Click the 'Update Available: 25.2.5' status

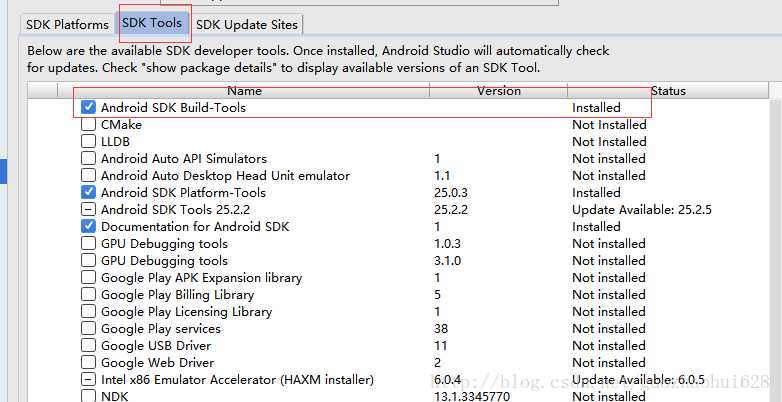tap(642, 209)
